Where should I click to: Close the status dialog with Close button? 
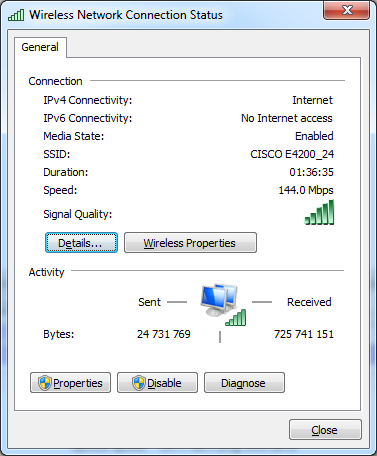pyautogui.click(x=325, y=430)
